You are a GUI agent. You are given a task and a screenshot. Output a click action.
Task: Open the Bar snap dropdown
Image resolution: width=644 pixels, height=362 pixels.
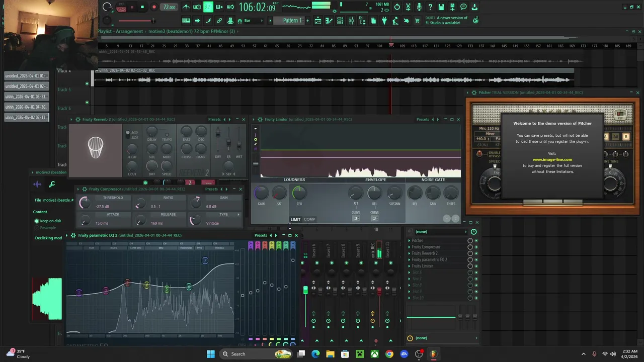[x=253, y=21]
